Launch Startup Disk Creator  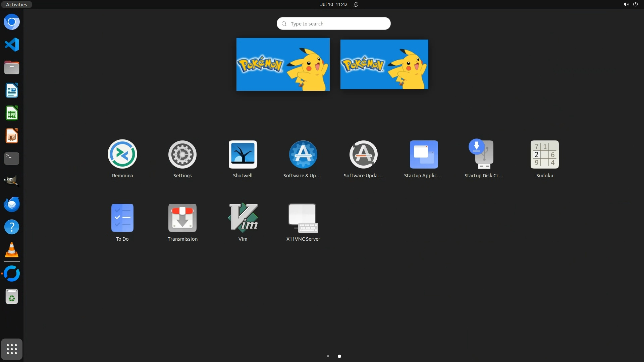point(484,155)
